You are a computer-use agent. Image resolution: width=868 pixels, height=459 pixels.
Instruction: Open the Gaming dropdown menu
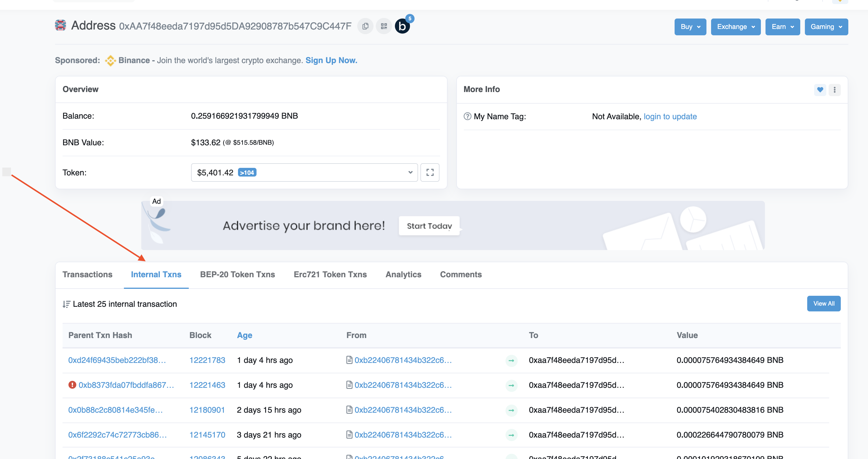pos(826,27)
